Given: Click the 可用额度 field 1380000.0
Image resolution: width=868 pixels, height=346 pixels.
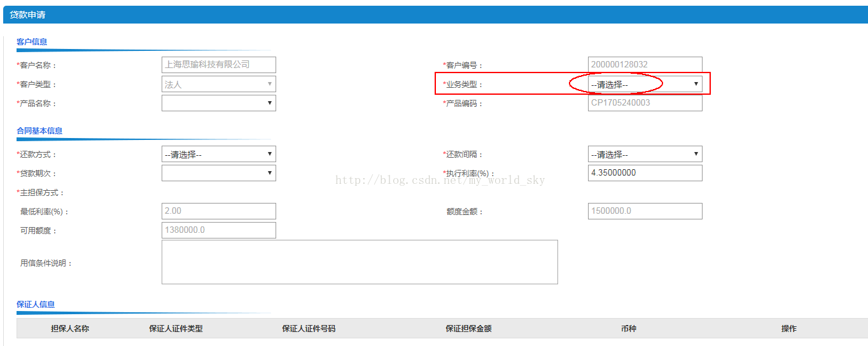Looking at the screenshot, I should [x=219, y=230].
